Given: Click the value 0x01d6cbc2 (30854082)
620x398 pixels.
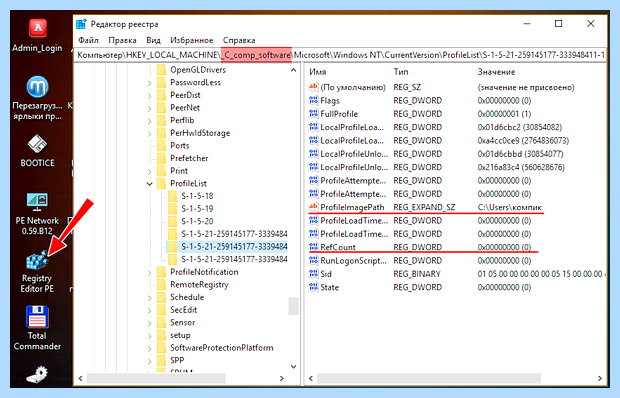Looking at the screenshot, I should pos(520,128).
